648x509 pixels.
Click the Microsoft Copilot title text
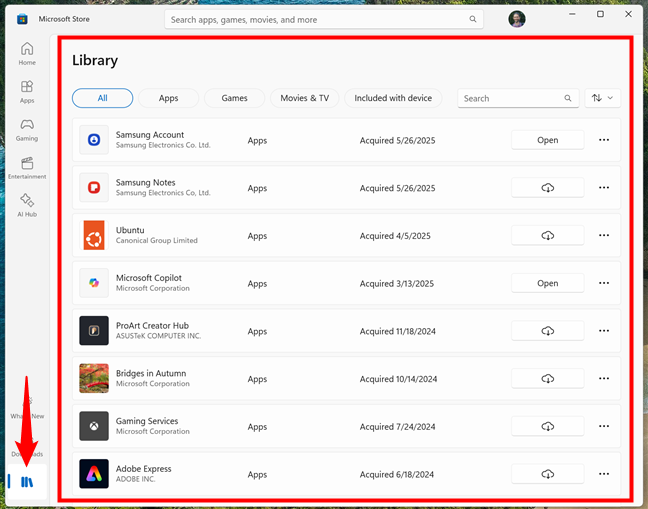click(149, 278)
